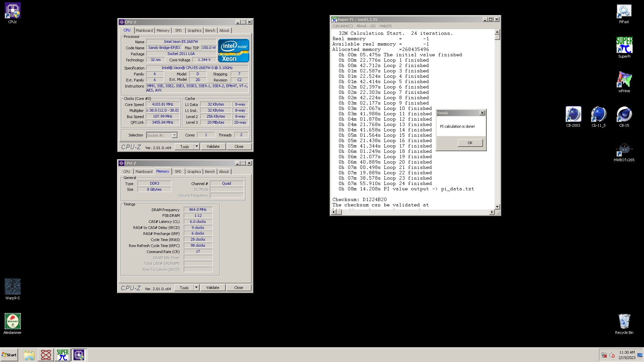Open the CPUz desktop shortcut
The height and width of the screenshot is (362, 644).
pos(12,13)
